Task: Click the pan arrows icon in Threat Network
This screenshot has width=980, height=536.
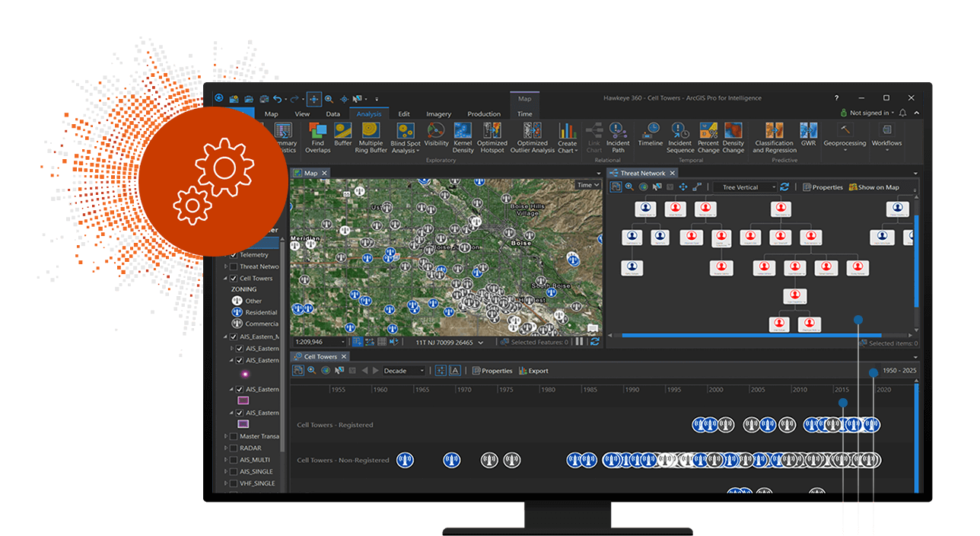Action: pyautogui.click(x=682, y=187)
